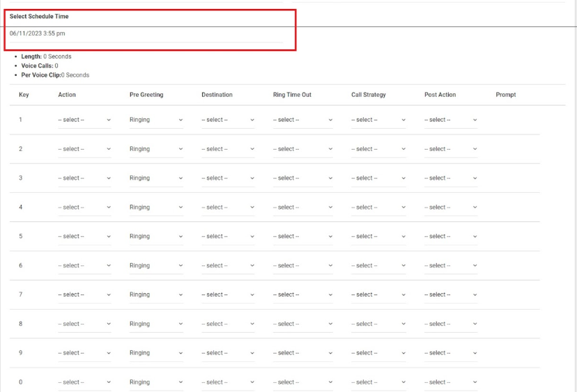Image resolution: width=577 pixels, height=392 pixels.
Task: Open Post Action dropdown for key 9
Action: (x=451, y=353)
